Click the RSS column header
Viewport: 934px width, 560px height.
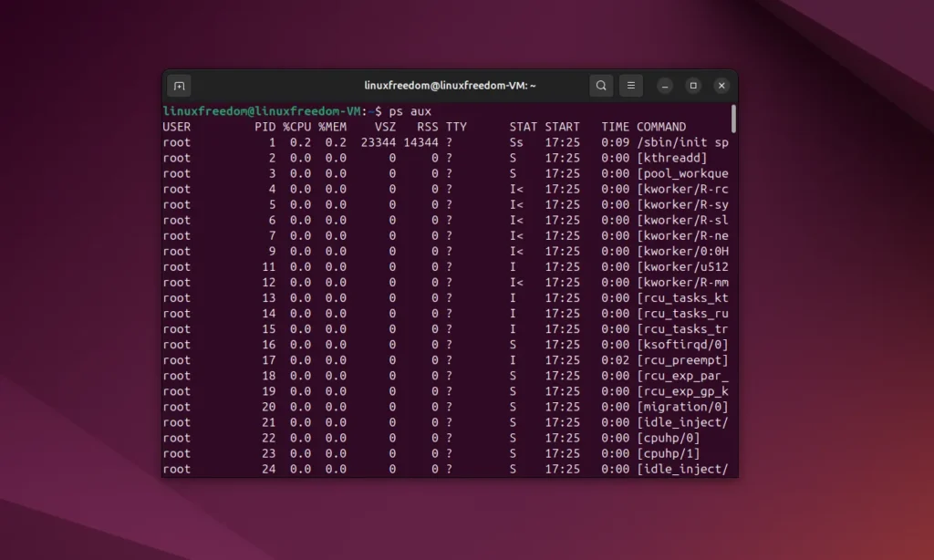point(427,127)
